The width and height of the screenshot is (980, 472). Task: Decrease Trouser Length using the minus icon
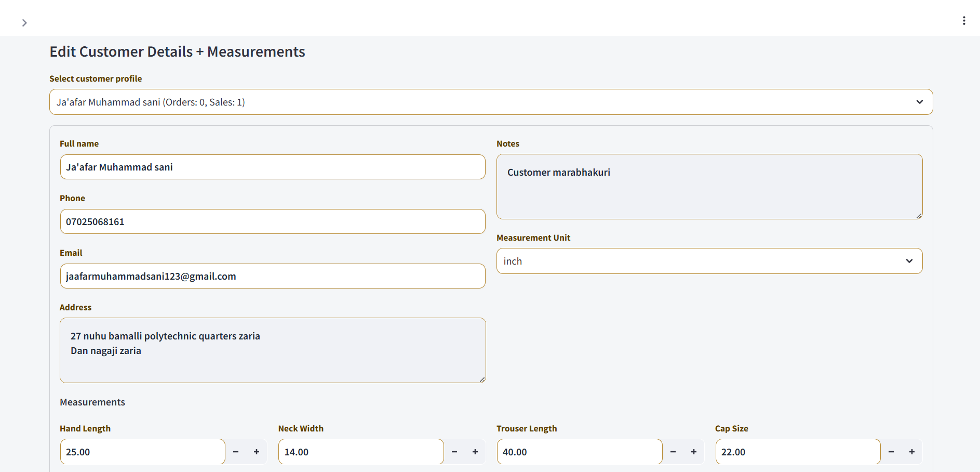(673, 452)
